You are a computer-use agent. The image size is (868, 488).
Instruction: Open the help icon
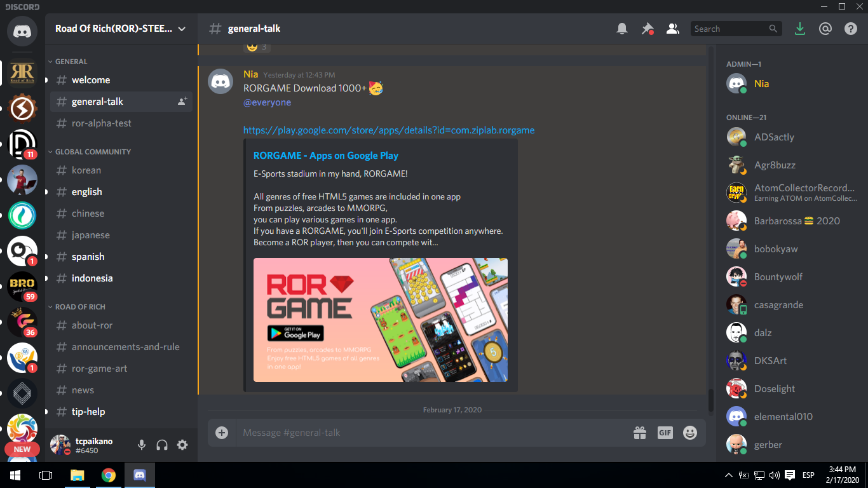(x=851, y=29)
